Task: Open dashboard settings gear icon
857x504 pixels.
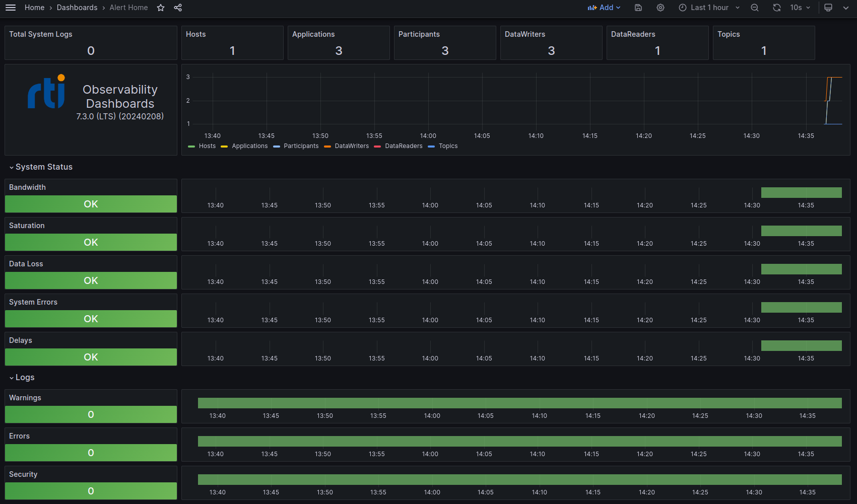Action: point(660,8)
